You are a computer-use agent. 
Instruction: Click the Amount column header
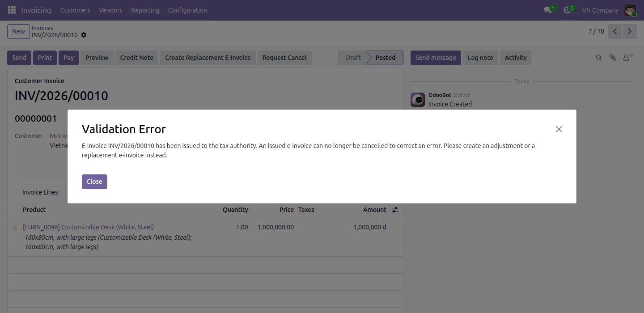[375, 210]
